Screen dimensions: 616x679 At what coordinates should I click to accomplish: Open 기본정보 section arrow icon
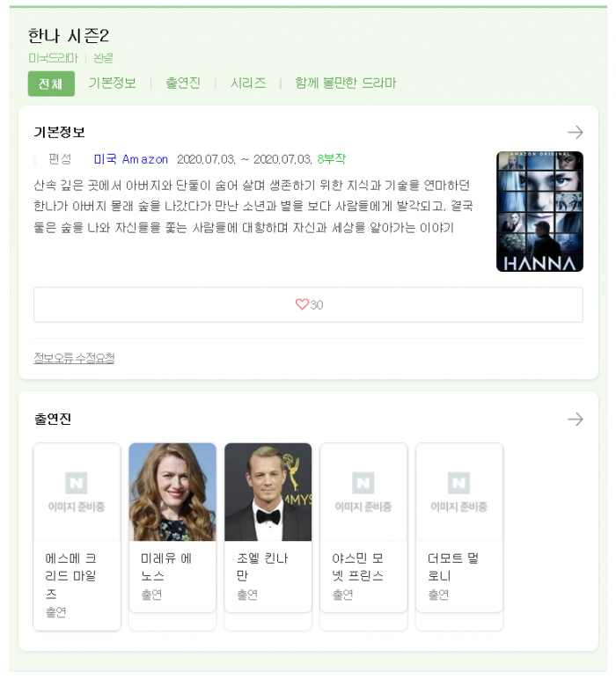pyautogui.click(x=576, y=133)
